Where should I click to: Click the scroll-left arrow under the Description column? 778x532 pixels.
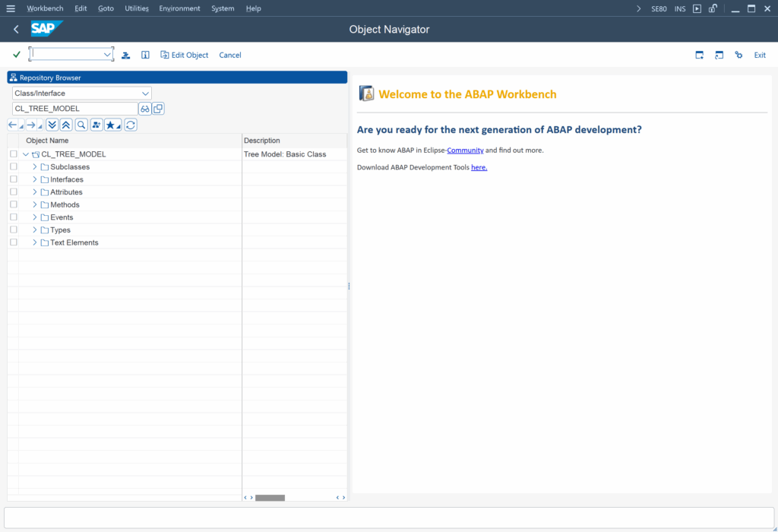tap(245, 497)
